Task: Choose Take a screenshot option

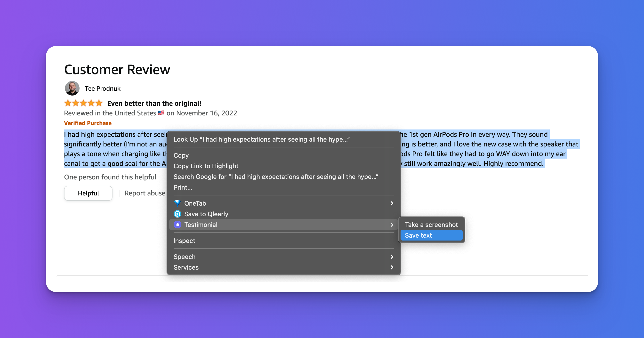Action: pyautogui.click(x=431, y=225)
